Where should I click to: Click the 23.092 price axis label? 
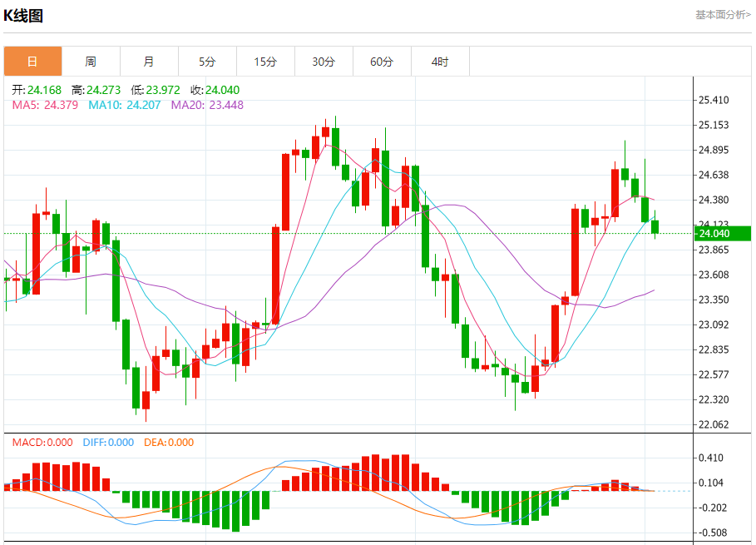(x=714, y=325)
